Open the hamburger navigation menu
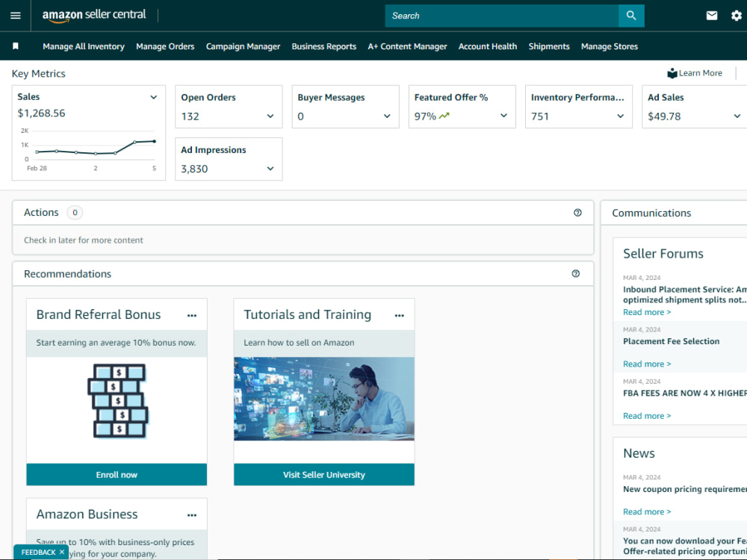 (15, 15)
